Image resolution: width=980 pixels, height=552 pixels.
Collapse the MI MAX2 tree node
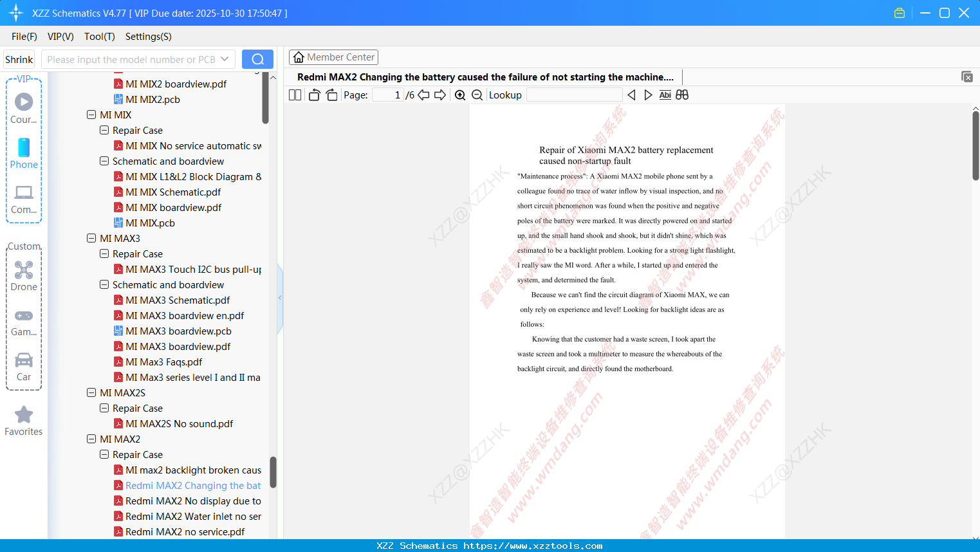[x=91, y=439]
